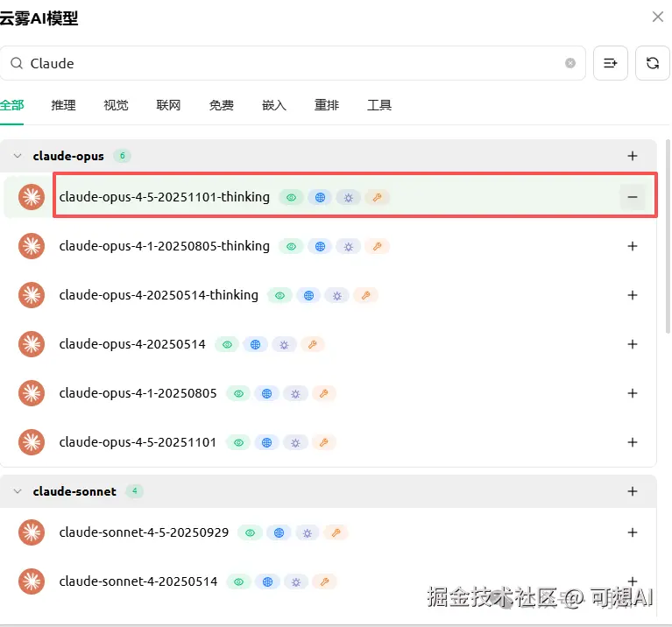This screenshot has width=672, height=627.
Task: Select claude-opus-4-20250514 model name
Action: click(132, 344)
